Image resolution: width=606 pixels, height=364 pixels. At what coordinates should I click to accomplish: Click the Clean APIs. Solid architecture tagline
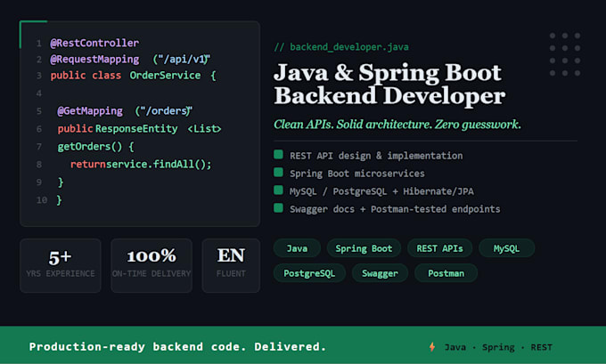[x=397, y=125]
